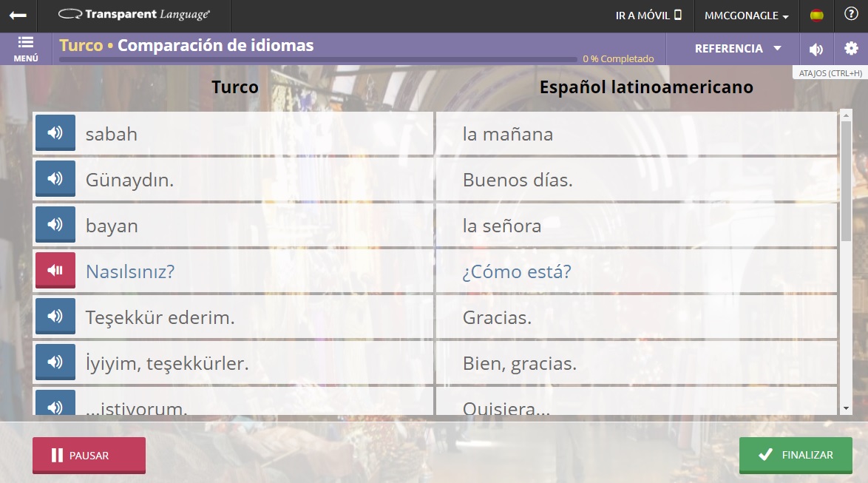The width and height of the screenshot is (868, 483).
Task: Open the settings gear icon
Action: coord(851,49)
